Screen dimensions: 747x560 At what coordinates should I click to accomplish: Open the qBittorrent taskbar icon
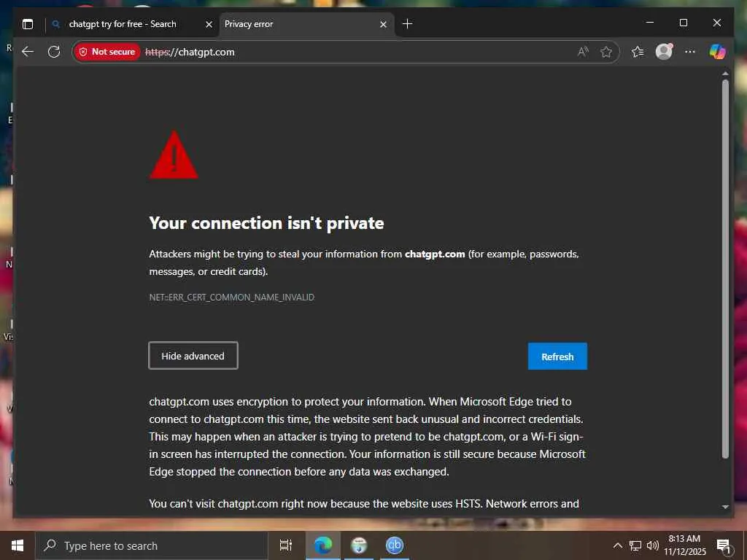(395, 545)
